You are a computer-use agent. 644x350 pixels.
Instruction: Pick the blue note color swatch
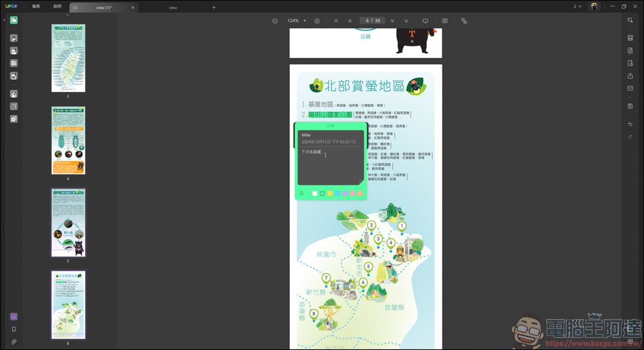pos(337,193)
